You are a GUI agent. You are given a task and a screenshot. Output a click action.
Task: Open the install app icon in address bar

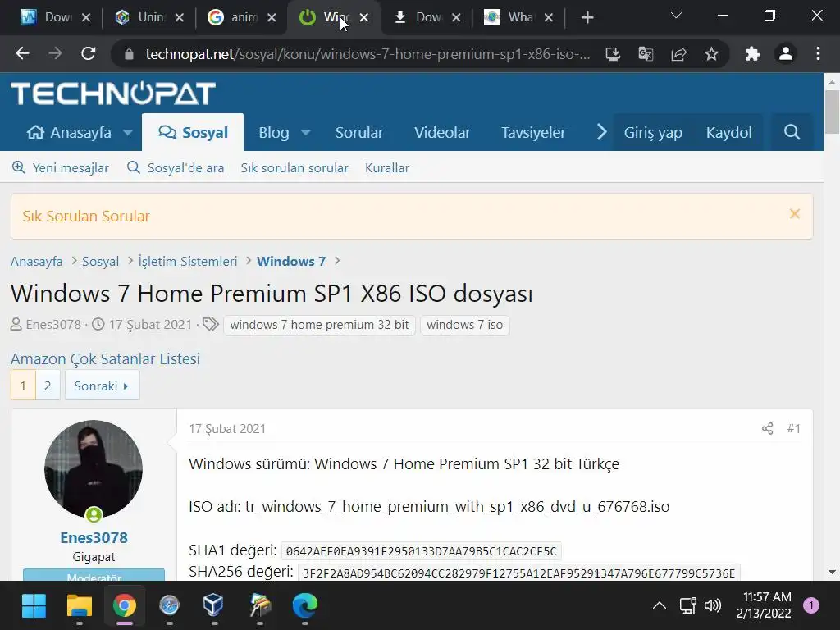coord(613,53)
